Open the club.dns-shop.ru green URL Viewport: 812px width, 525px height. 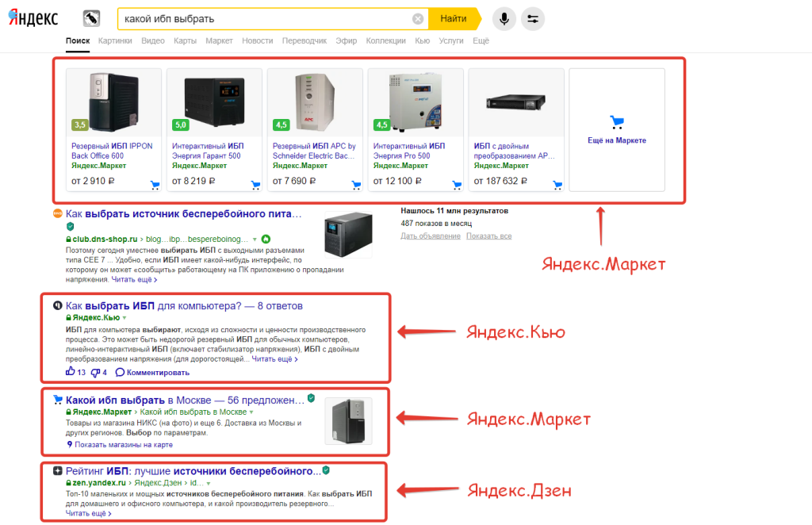tap(105, 240)
